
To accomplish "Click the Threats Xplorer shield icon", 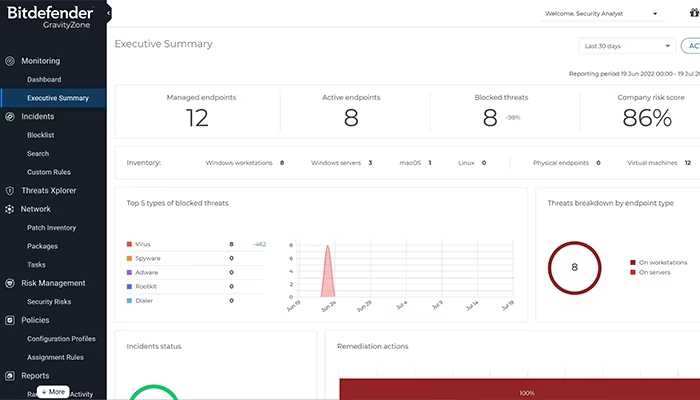I will pos(10,191).
